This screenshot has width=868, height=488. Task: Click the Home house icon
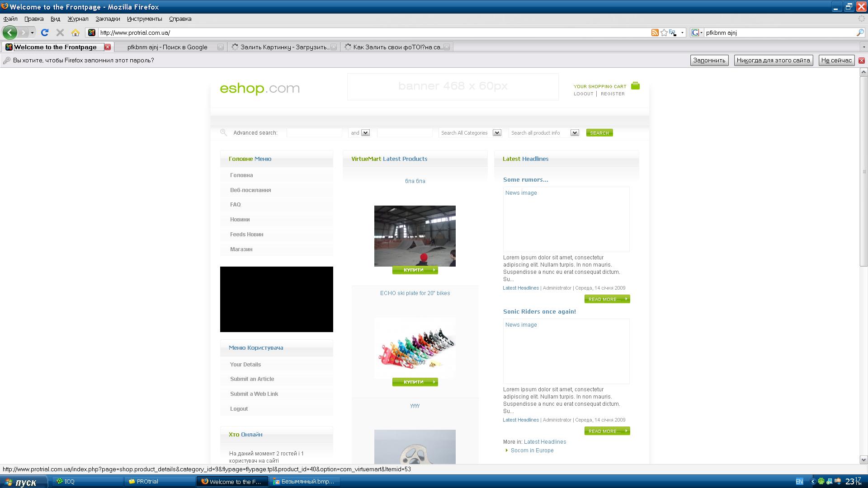[x=75, y=33]
